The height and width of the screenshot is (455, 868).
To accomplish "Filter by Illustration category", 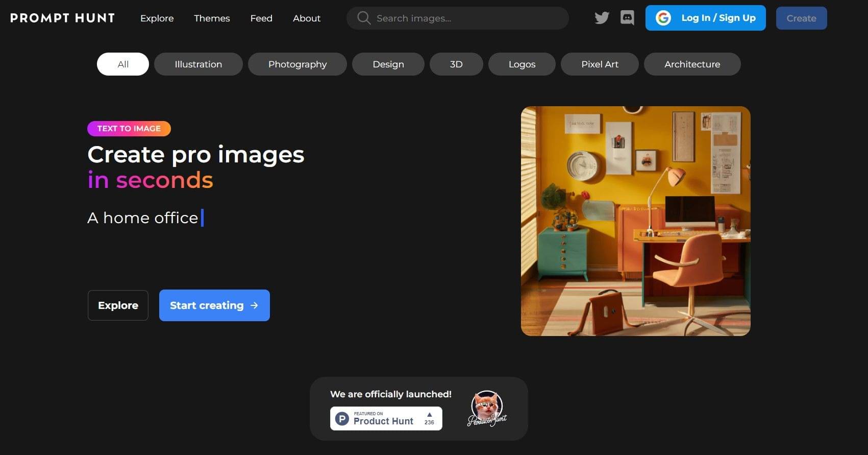I will (198, 64).
